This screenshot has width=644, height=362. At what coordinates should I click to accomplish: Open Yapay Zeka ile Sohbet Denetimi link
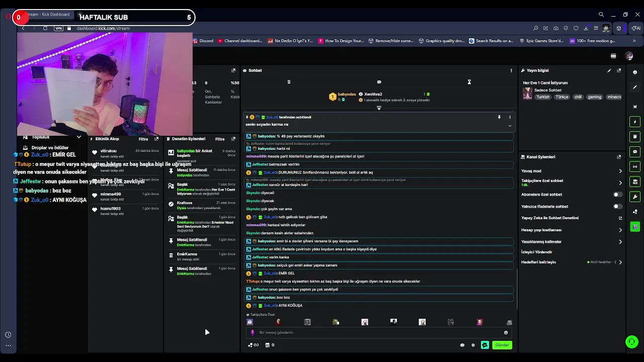coord(571,218)
